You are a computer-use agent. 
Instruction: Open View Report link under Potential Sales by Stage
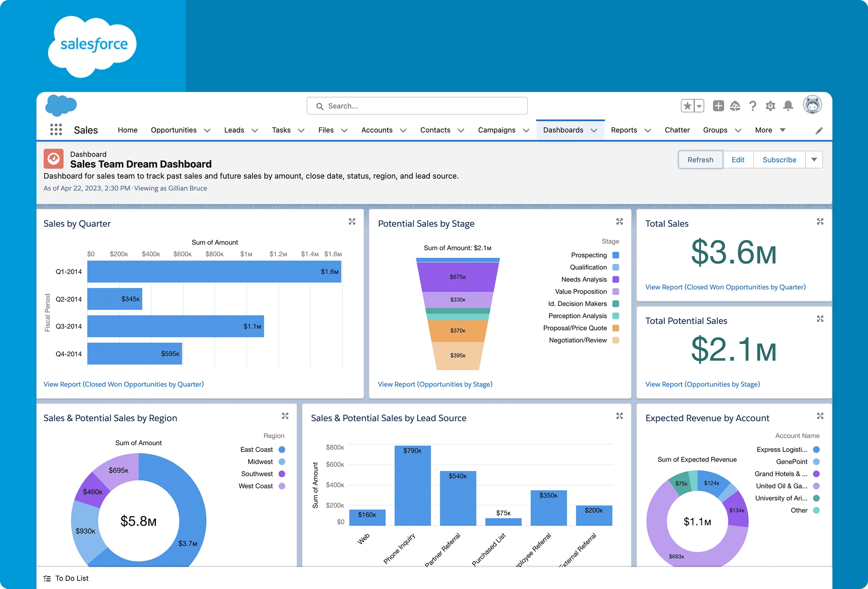pyautogui.click(x=435, y=384)
